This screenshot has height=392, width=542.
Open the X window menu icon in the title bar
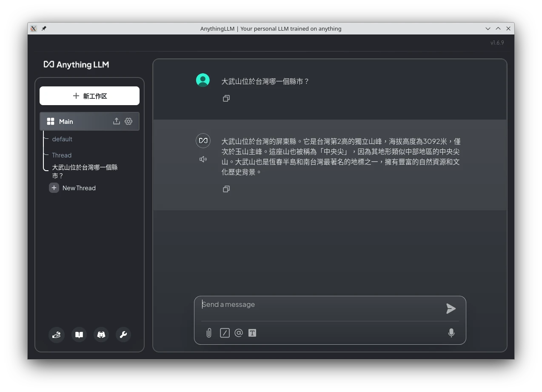34,29
